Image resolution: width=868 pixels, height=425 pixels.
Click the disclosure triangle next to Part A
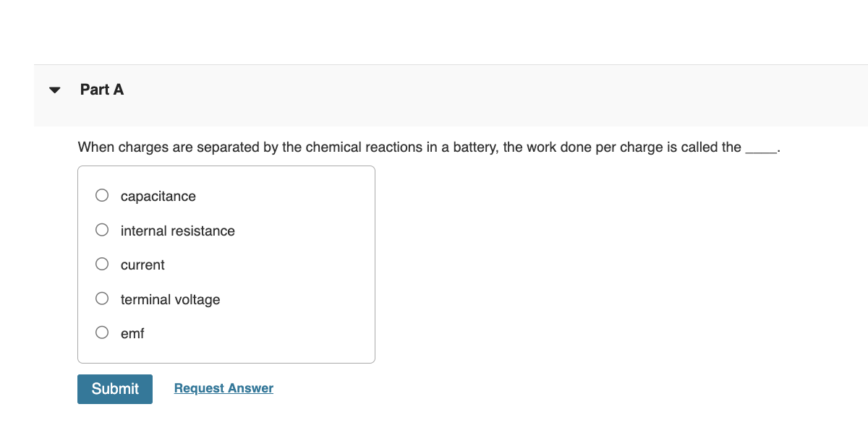[54, 89]
